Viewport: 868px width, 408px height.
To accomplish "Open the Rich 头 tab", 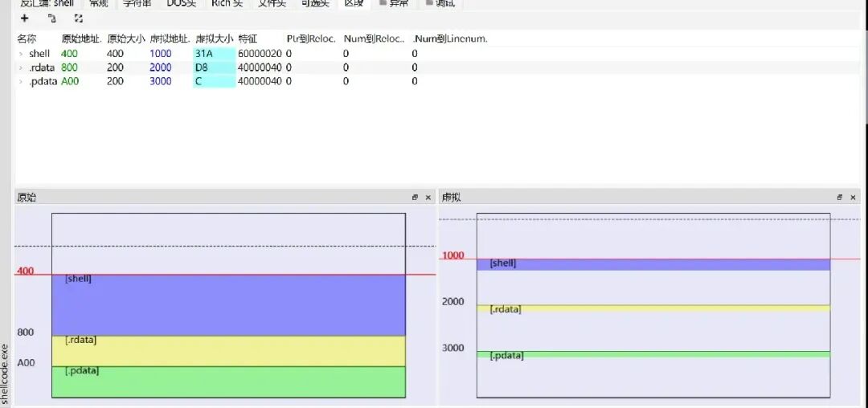I will (227, 3).
